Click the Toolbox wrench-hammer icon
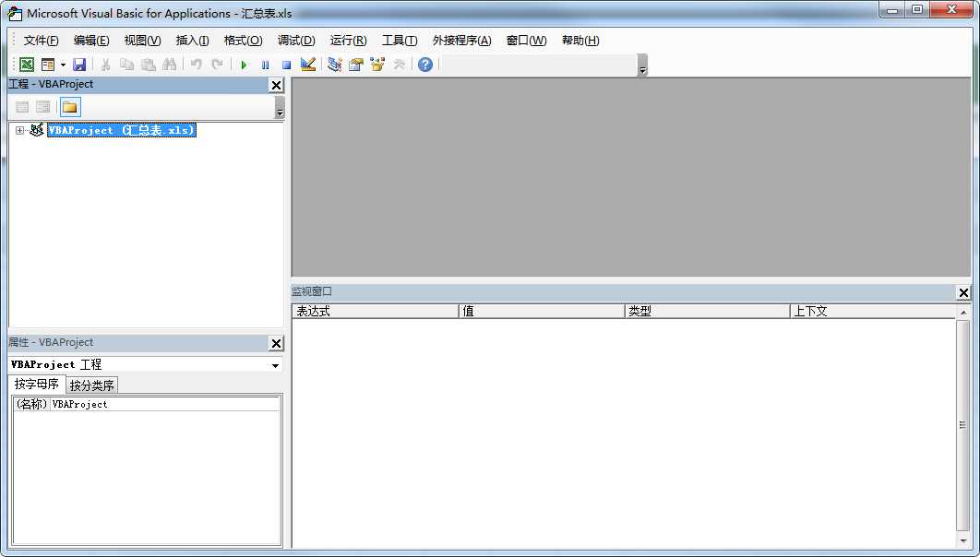The width and height of the screenshot is (980, 557). pos(399,65)
